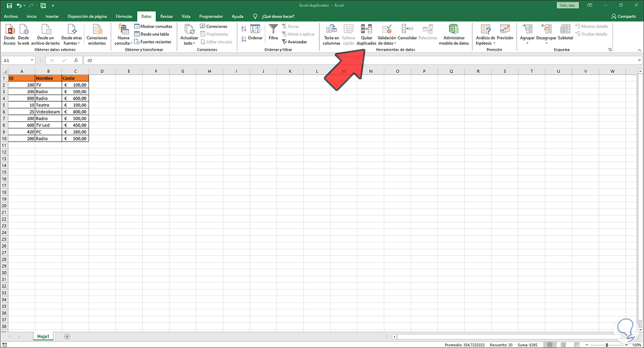Click Fuentes recientes
Screen dimensions: 644x348
coord(152,41)
